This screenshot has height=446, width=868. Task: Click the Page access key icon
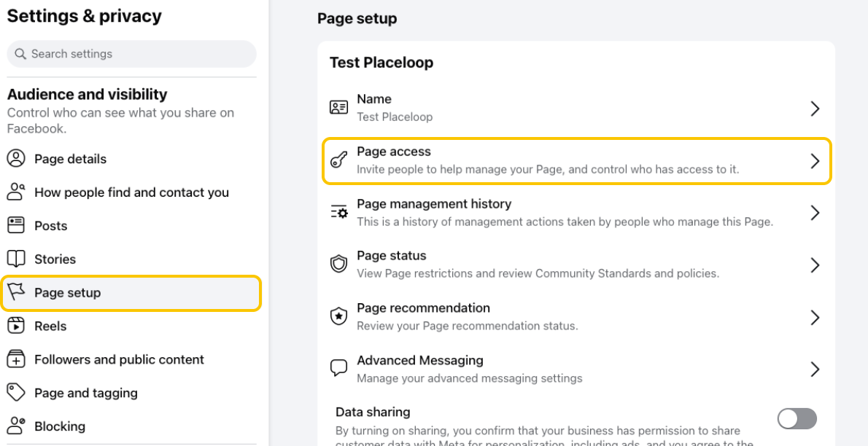[338, 160]
